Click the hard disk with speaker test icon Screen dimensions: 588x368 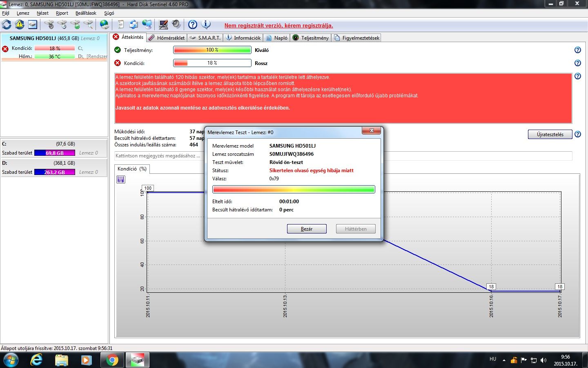49,25
